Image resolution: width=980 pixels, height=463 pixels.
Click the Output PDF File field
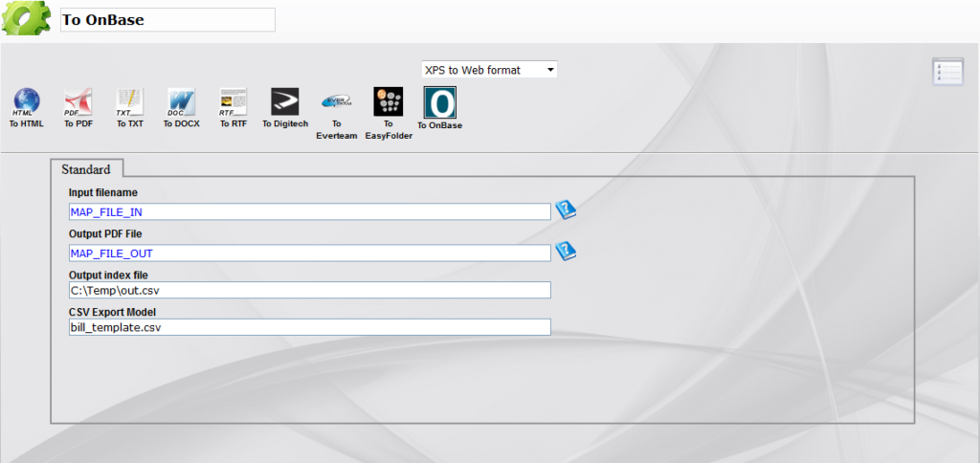tap(309, 254)
